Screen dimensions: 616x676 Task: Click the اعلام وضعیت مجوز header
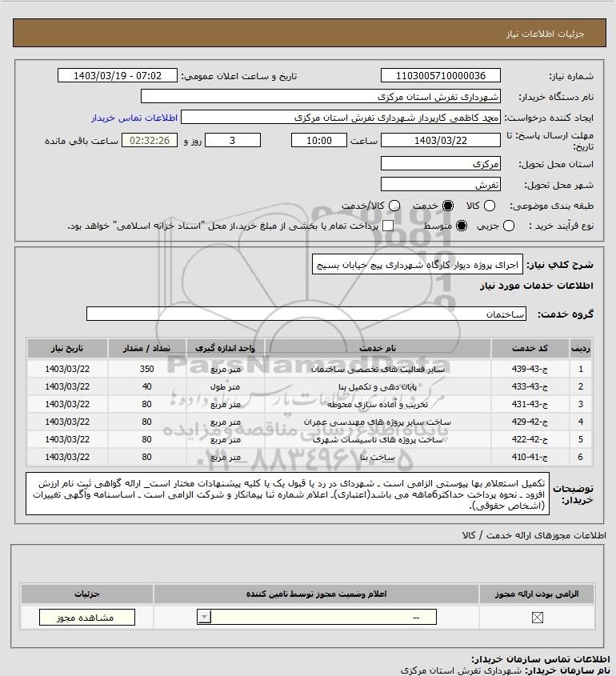click(x=317, y=594)
